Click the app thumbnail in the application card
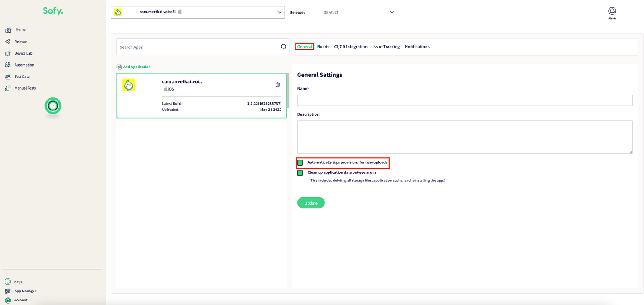 [129, 85]
